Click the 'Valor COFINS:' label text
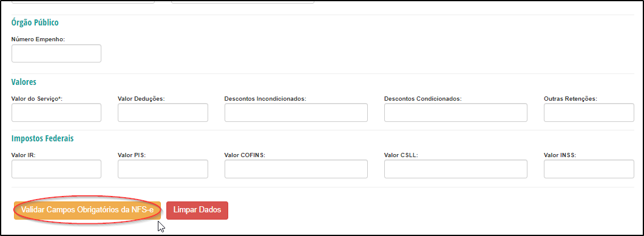 point(245,155)
